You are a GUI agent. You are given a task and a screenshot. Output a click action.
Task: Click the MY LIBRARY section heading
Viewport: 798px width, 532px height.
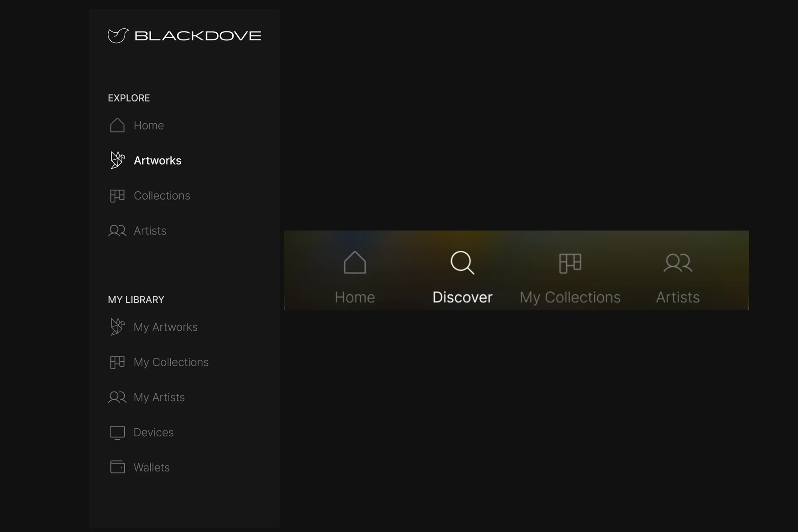[136, 300]
